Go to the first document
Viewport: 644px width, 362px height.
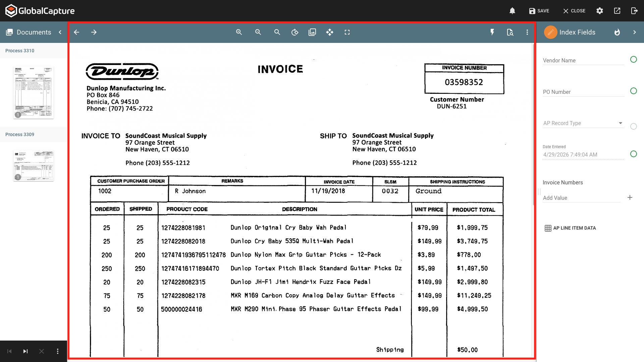coord(9,351)
